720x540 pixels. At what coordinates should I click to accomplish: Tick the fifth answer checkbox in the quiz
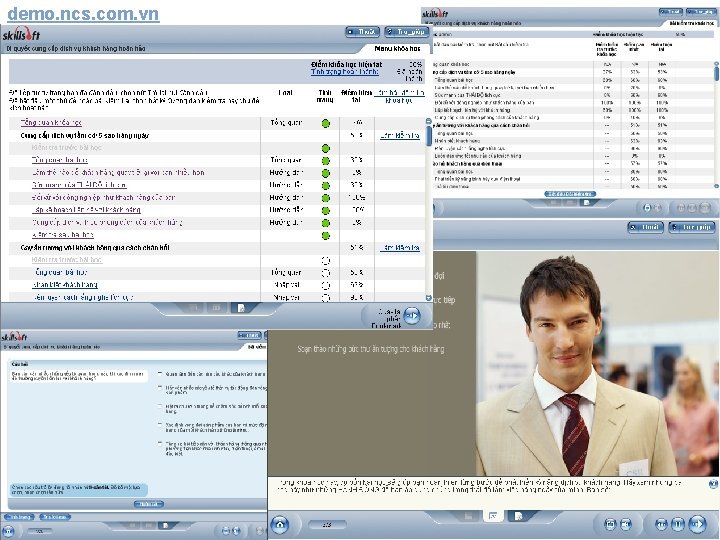point(160,444)
